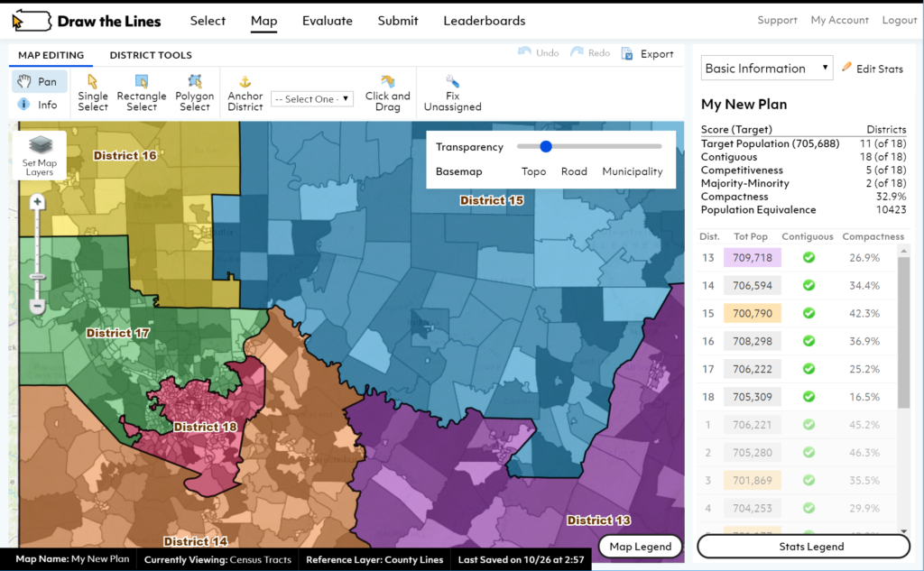Export the current plan
Image resolution: width=924 pixels, height=571 pixels.
pyautogui.click(x=648, y=53)
